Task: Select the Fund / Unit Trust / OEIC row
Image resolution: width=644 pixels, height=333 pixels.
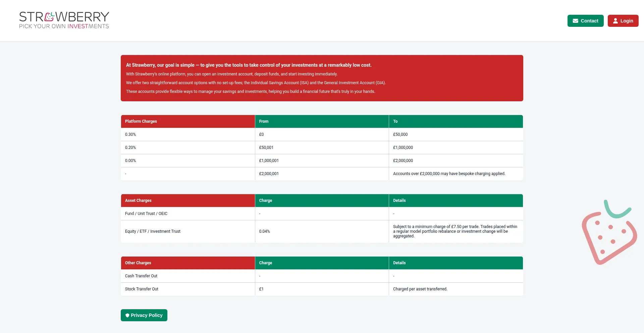Action: [322, 214]
